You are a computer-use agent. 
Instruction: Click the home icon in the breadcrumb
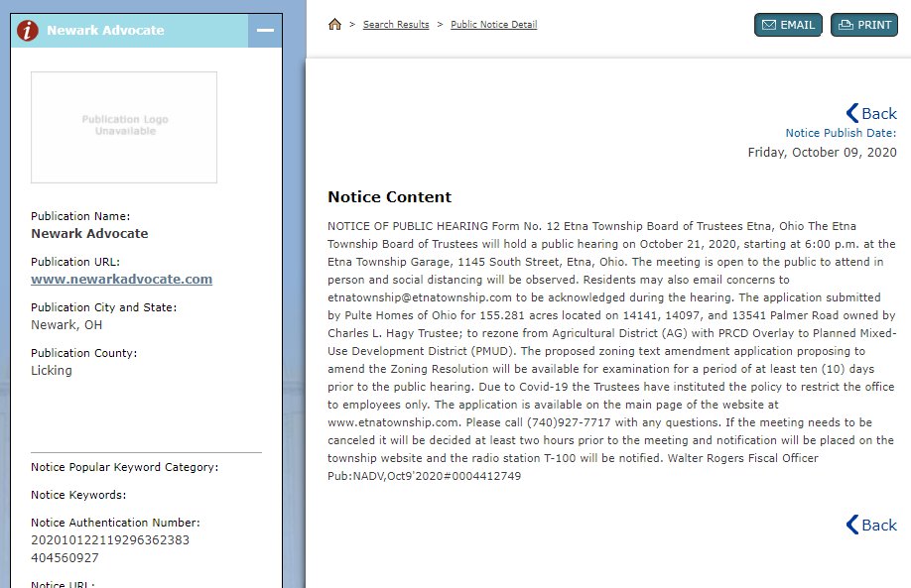coord(334,25)
